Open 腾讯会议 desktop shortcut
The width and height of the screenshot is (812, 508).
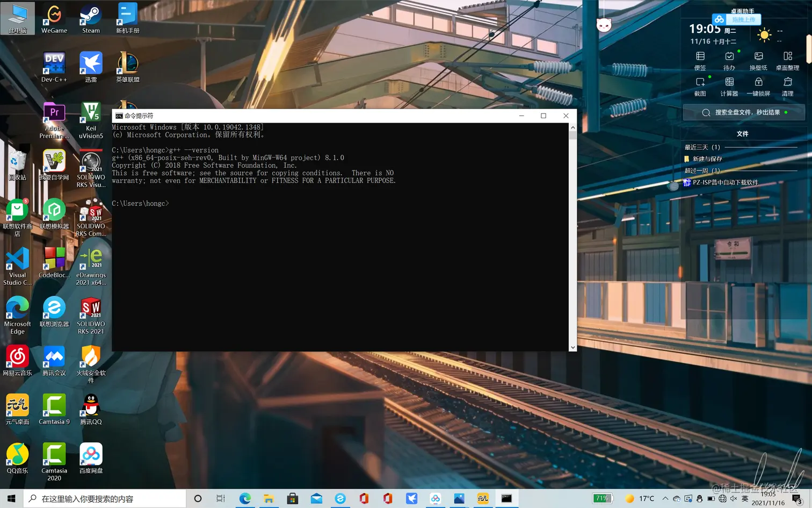54,361
